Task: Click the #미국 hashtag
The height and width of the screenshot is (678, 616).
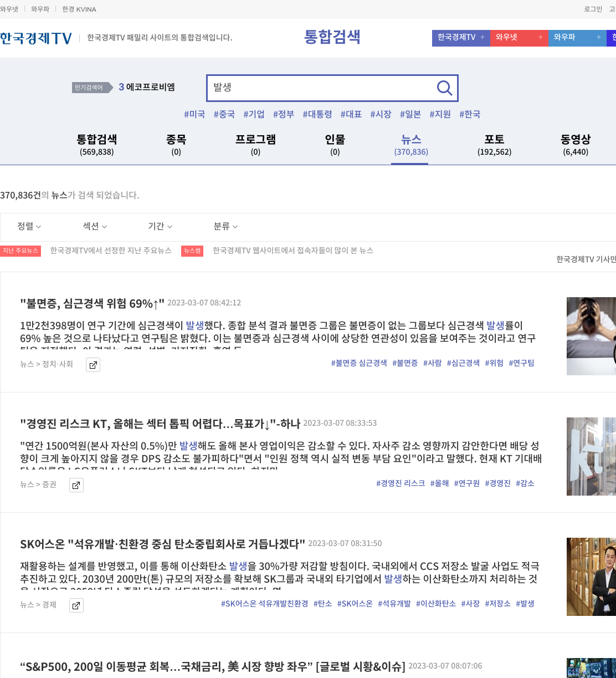Action: point(194,114)
